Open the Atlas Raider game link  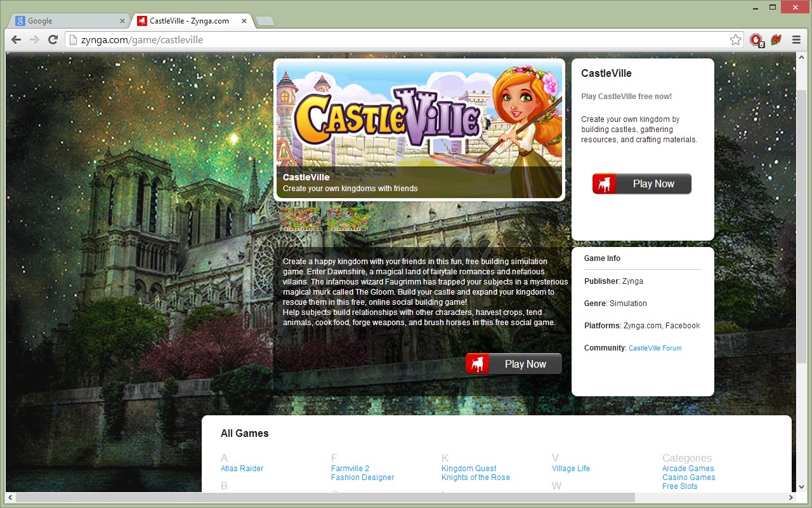click(242, 469)
